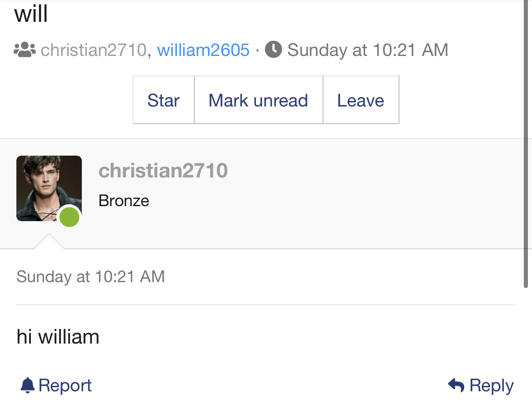This screenshot has height=415, width=532.
Task: Click the participants group icon
Action: tap(25, 50)
